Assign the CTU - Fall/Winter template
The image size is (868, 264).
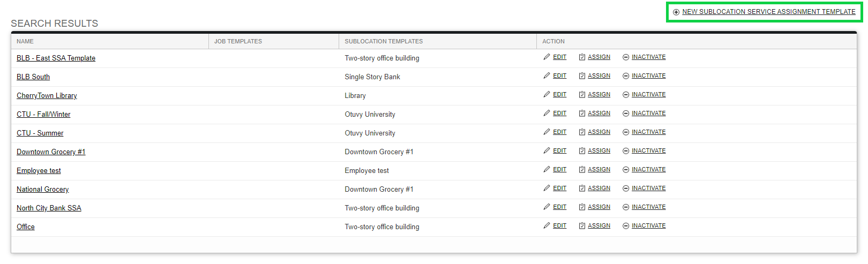point(599,113)
